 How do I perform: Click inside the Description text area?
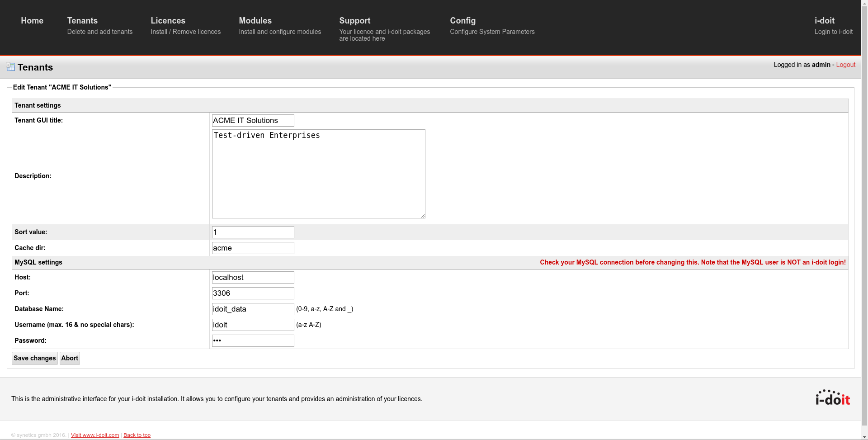(319, 174)
